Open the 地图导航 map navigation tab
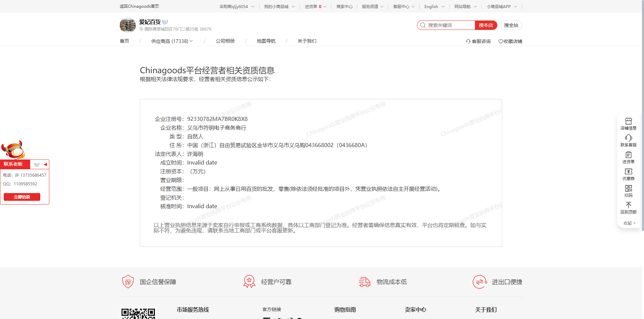The width and height of the screenshot is (644, 319). pyautogui.click(x=266, y=41)
